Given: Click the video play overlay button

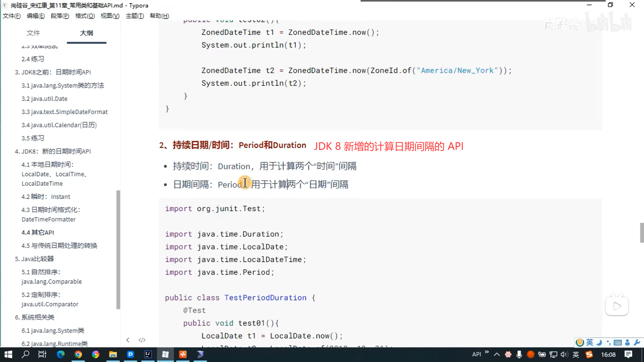Looking at the screenshot, I should pyautogui.click(x=617, y=306).
